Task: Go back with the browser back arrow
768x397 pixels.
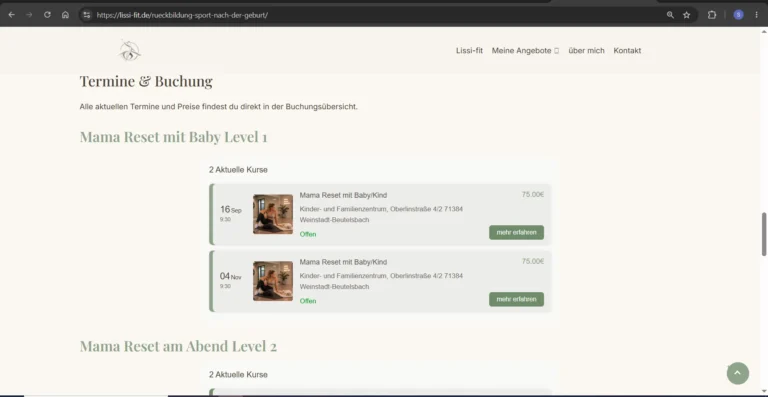Action: tap(11, 15)
